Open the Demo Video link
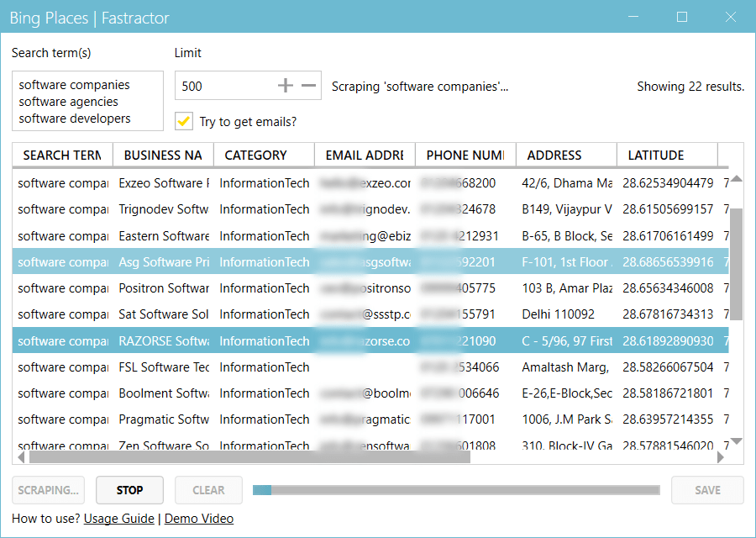 (x=199, y=518)
